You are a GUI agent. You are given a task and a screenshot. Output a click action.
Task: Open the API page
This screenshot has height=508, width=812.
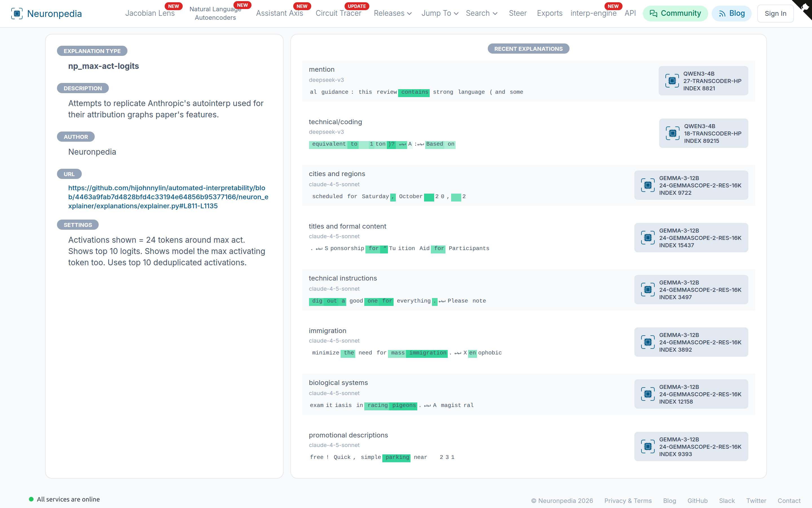point(630,14)
